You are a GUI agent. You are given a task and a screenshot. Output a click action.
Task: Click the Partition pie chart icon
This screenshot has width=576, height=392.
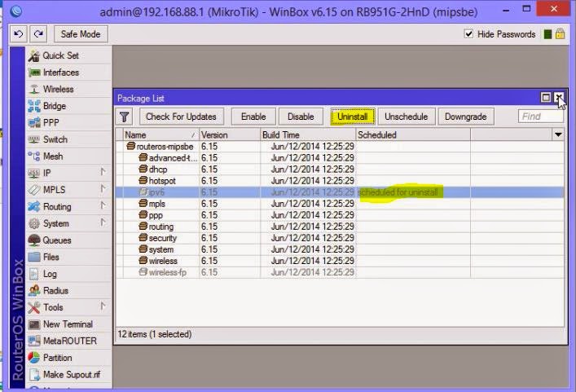pyautogui.click(x=33, y=358)
